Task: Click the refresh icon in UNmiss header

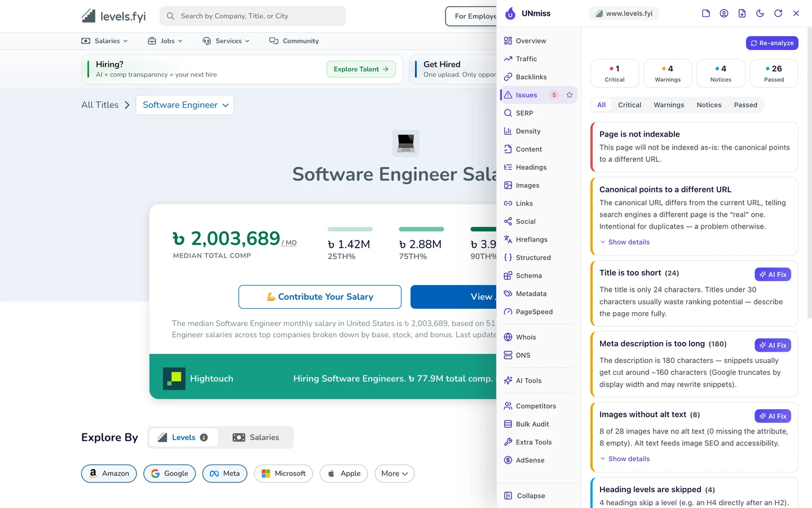Action: (x=778, y=14)
